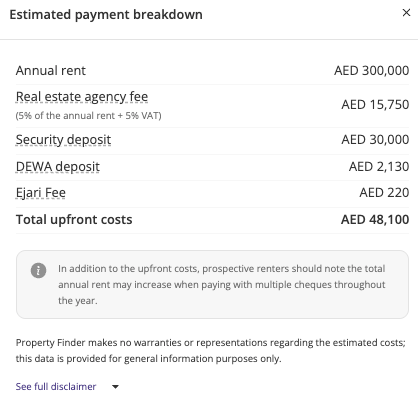Screen dimensions: 418x412
Task: Click the Estimated payment breakdown heading
Action: click(x=106, y=15)
